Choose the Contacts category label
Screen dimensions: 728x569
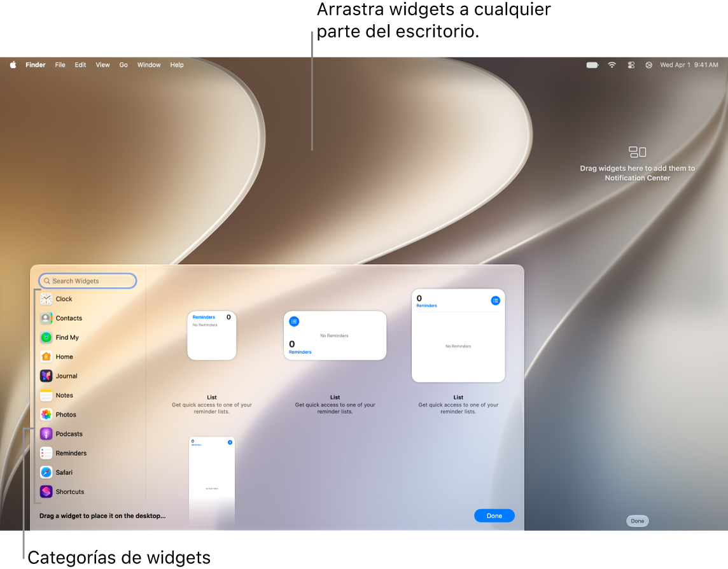(69, 318)
